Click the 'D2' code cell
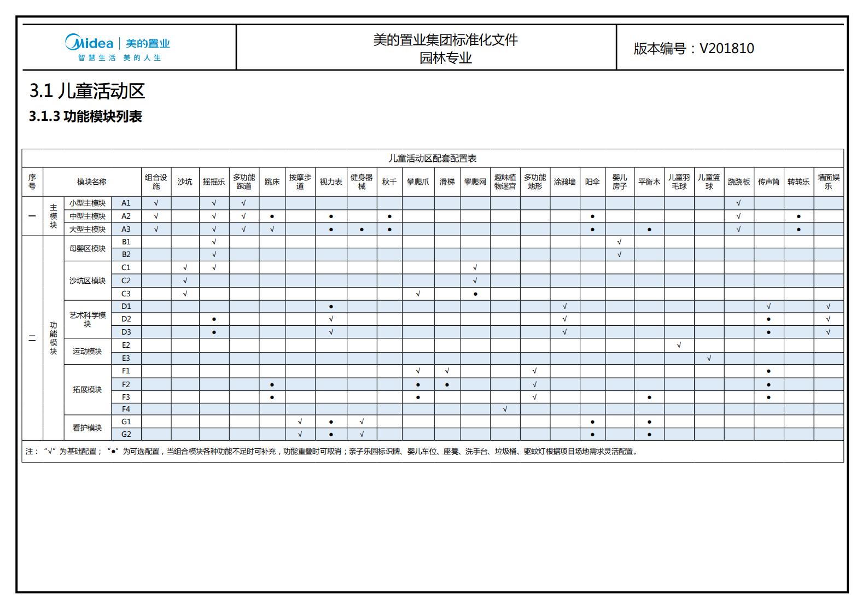 pyautogui.click(x=126, y=319)
